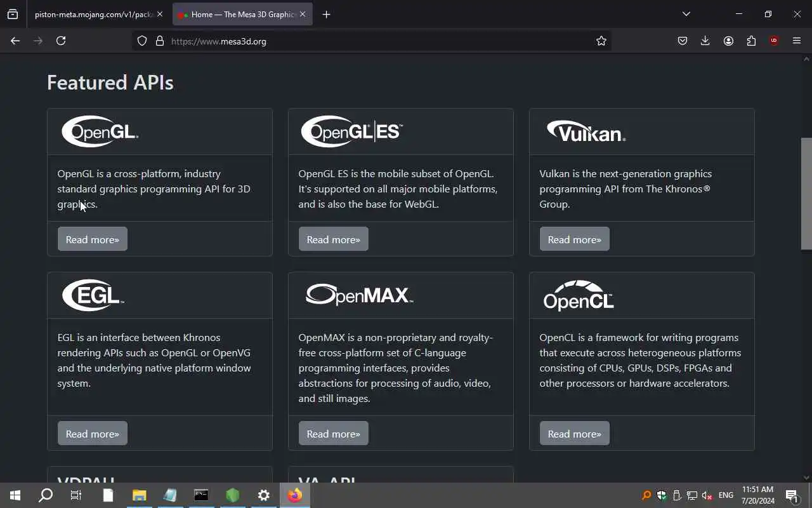812x508 pixels.
Task: Click the OpenMAX logo image
Action: pyautogui.click(x=359, y=295)
